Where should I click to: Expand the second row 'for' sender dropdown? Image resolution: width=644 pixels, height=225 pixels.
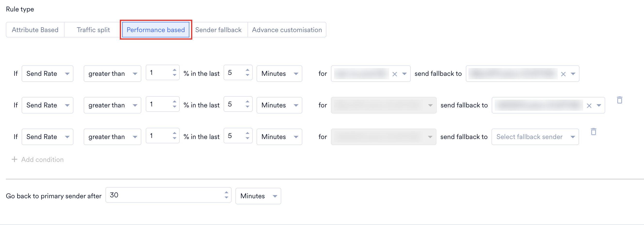tap(384, 105)
